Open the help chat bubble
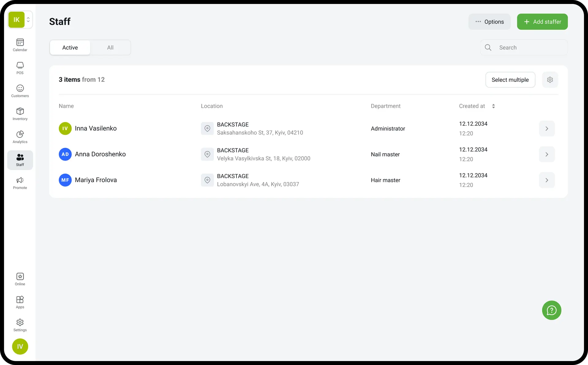The width and height of the screenshot is (588, 365). click(552, 310)
